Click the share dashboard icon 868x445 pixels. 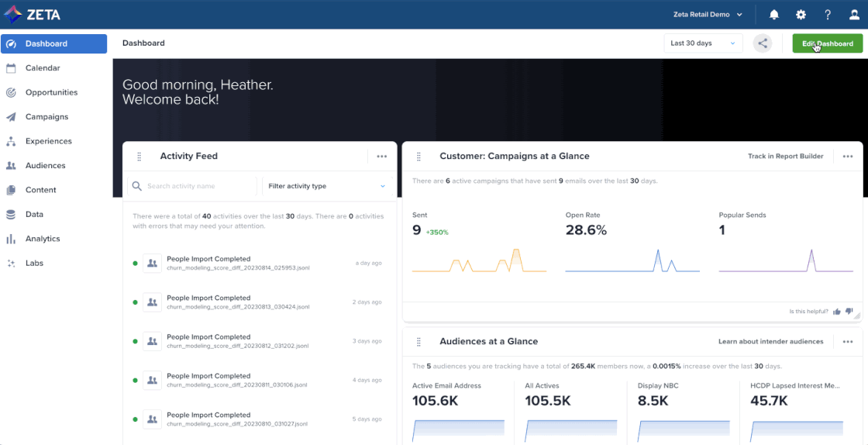763,43
